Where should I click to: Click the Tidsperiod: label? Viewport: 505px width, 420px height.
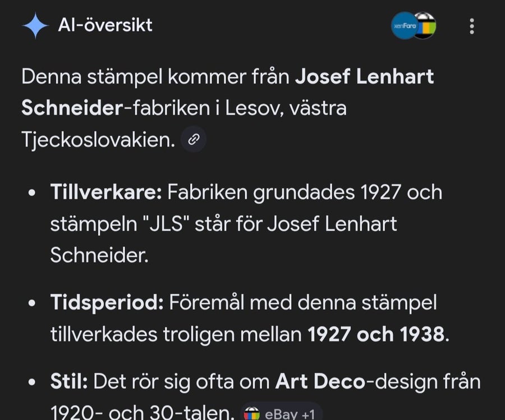click(107, 303)
